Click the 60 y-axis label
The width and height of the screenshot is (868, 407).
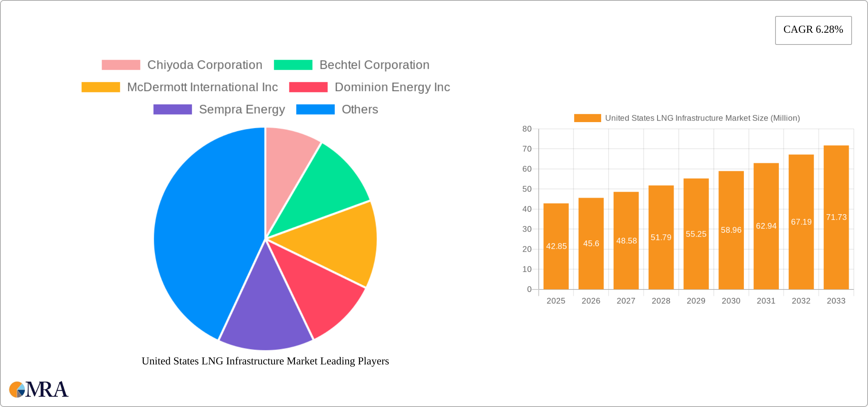[527, 169]
